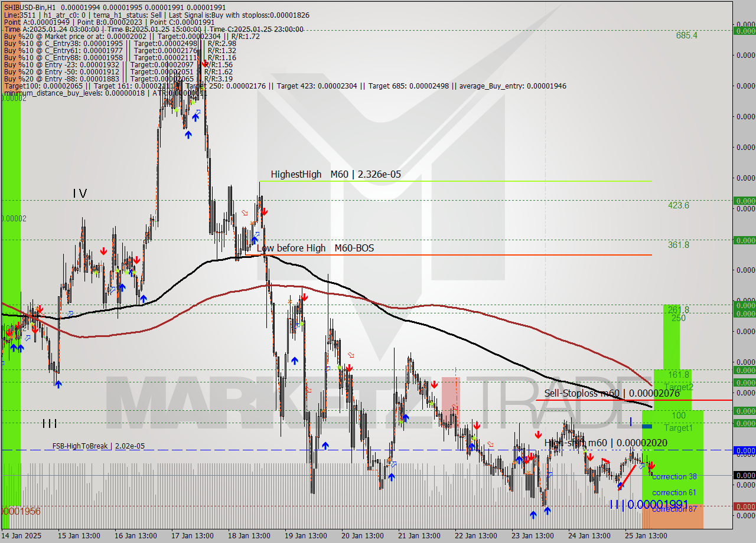756x543 pixels.
Task: Select the 'HighestHigh M60 | 2.326e-05' label
Action: coord(335,174)
